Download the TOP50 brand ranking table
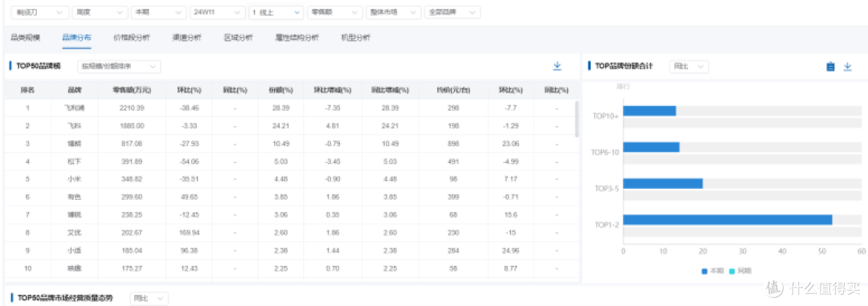 [x=557, y=67]
